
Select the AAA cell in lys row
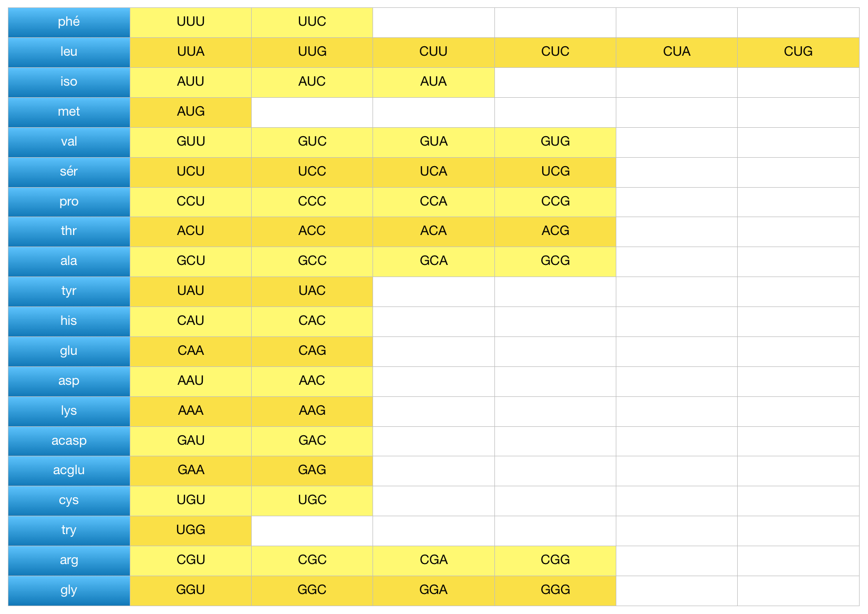click(x=190, y=411)
